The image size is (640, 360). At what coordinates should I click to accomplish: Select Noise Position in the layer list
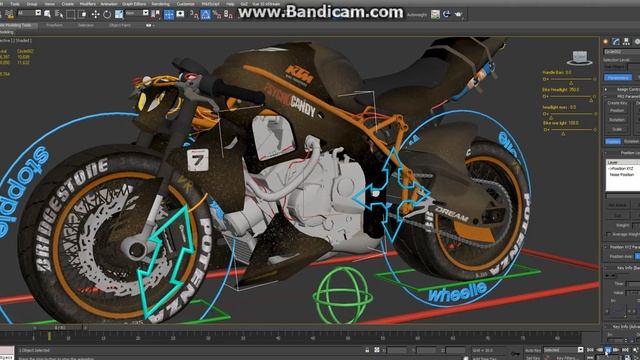click(622, 174)
